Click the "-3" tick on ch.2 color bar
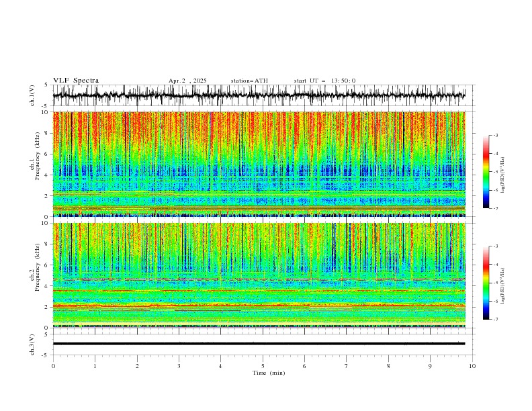Image resolution: width=532 pixels, height=411 pixels. pos(496,246)
